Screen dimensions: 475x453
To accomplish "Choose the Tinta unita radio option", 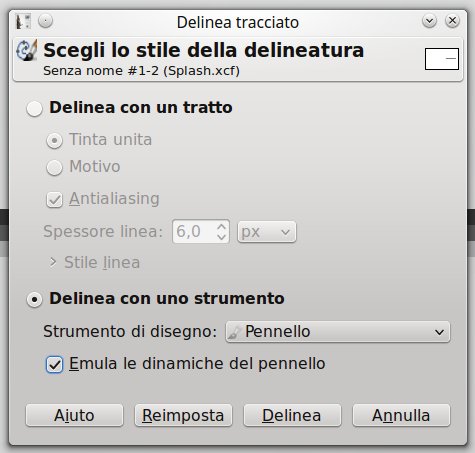I will pos(54,140).
